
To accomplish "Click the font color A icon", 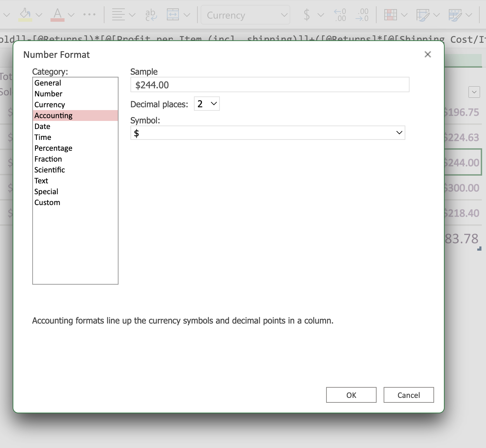I will point(58,15).
